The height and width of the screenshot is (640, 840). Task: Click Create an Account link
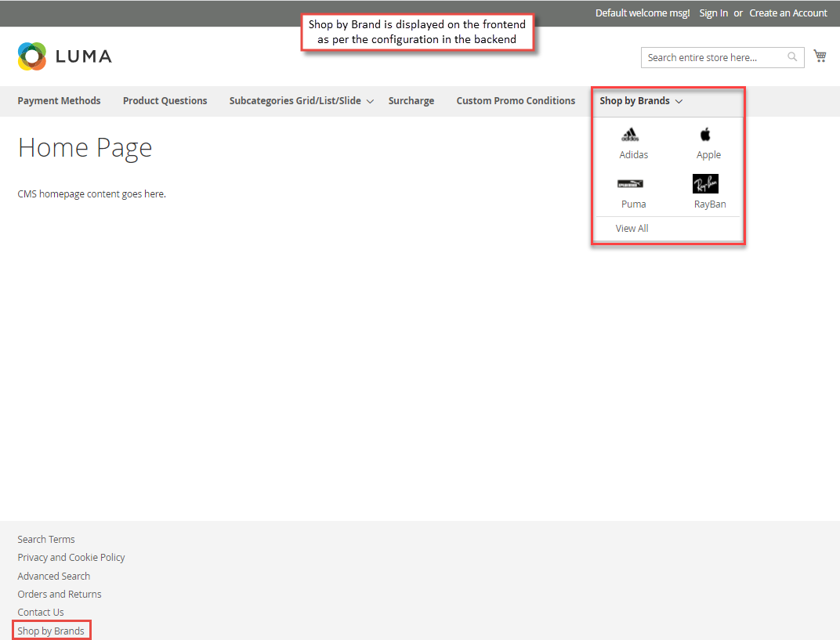(x=788, y=13)
